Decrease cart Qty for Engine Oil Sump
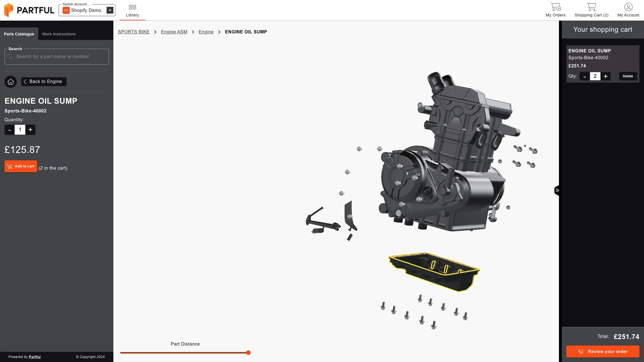This screenshot has height=362, width=644. point(584,76)
